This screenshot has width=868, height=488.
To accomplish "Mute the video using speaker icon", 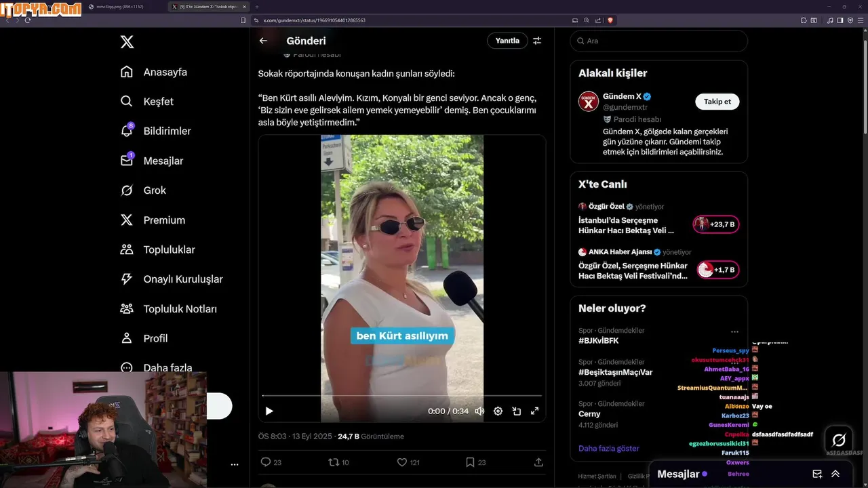I will tap(479, 411).
